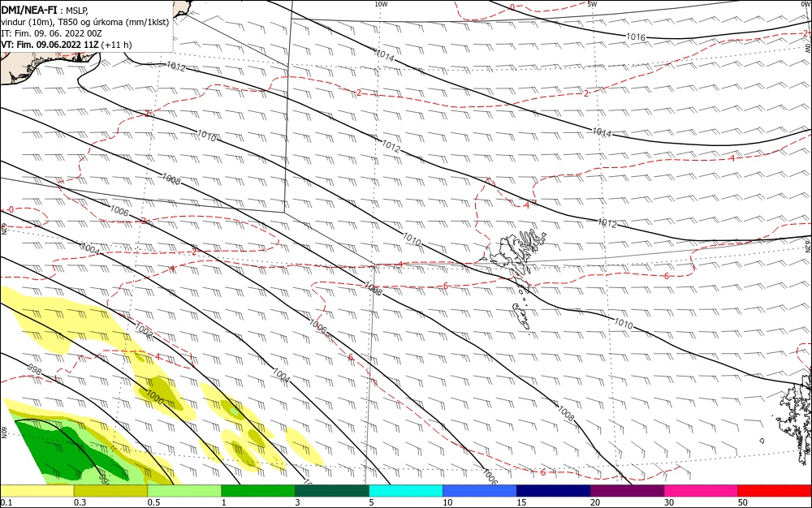Click the 'vindur (10m), T850 og úrkoma' line
812x508 pixels.
(85, 22)
